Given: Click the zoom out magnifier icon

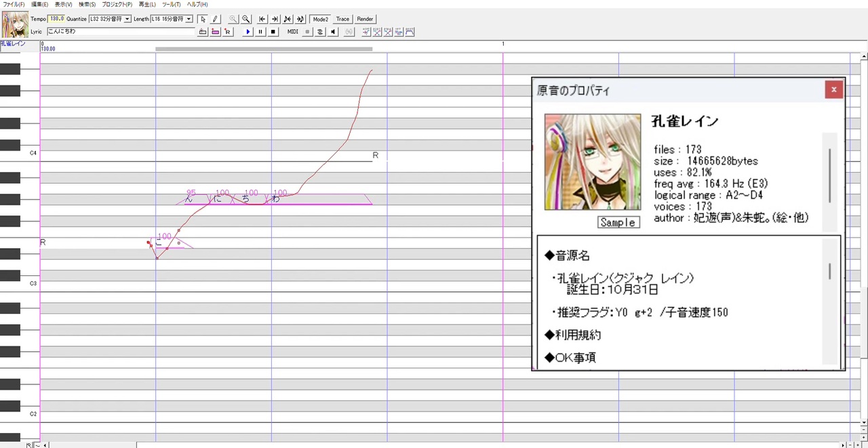Looking at the screenshot, I should (246, 19).
